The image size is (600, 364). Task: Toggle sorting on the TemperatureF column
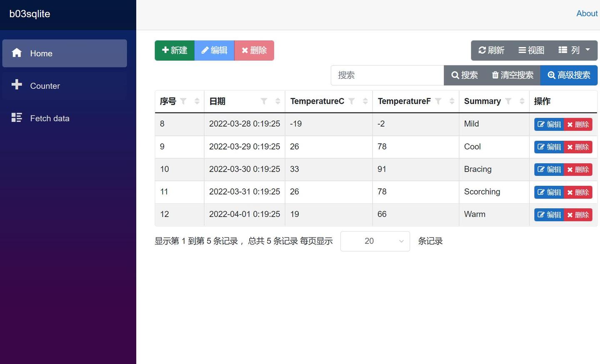(x=452, y=101)
